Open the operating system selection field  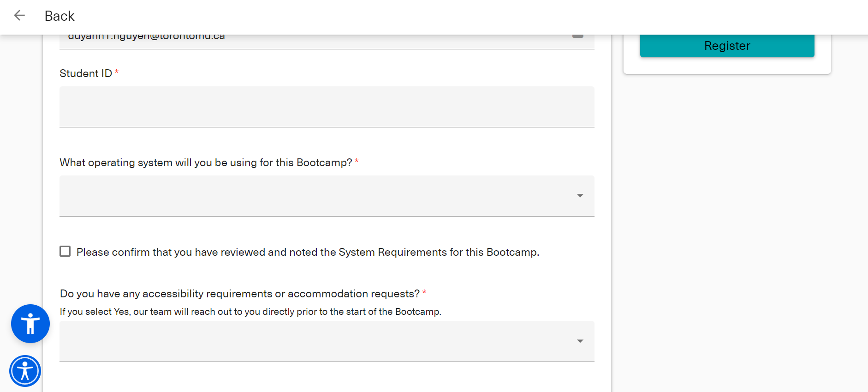[318, 196]
